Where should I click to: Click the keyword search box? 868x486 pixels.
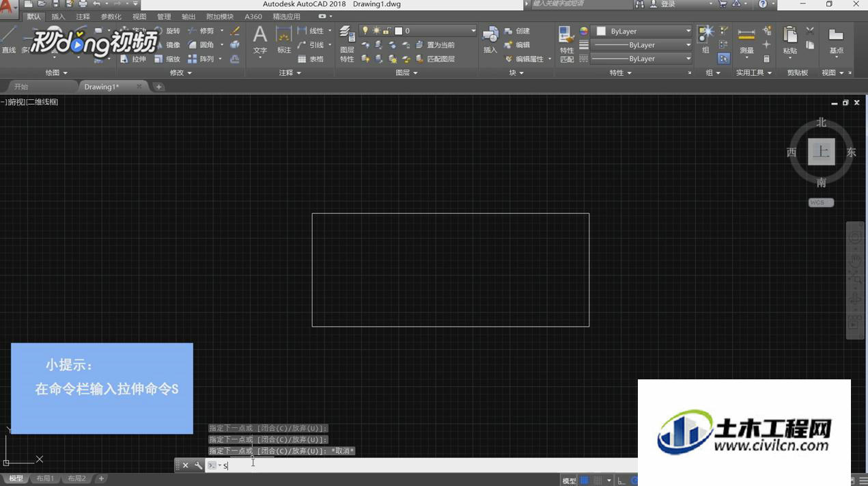(x=580, y=4)
